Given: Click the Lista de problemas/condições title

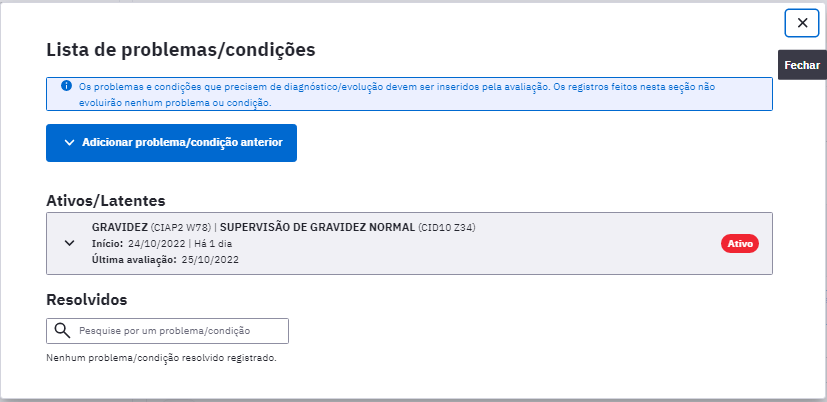Looking at the screenshot, I should [181, 50].
